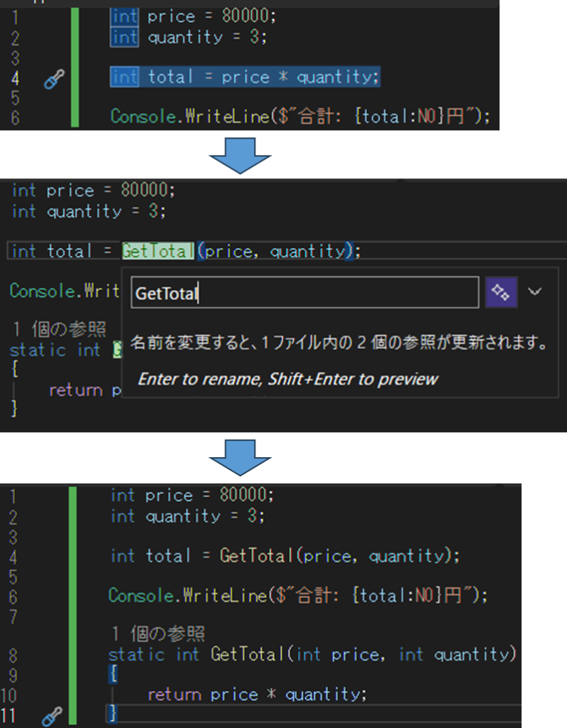Click the 1 個の参照 CodeLens left of rename popup
This screenshot has width=567, height=728.
tap(60, 329)
